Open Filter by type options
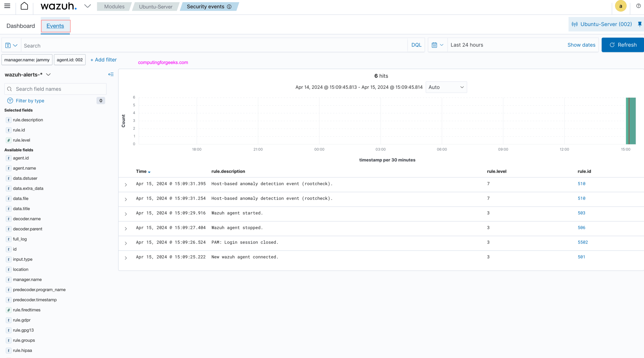644x358 pixels. pos(30,100)
